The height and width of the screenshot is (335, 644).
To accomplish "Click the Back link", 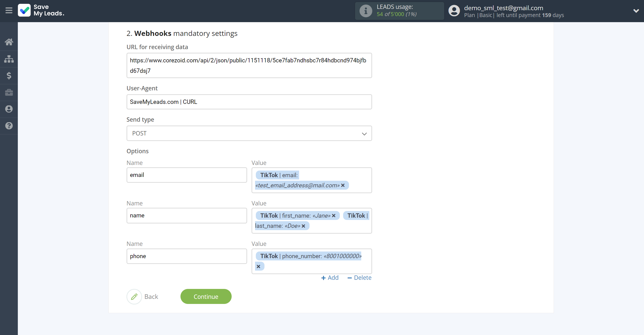I will [151, 297].
